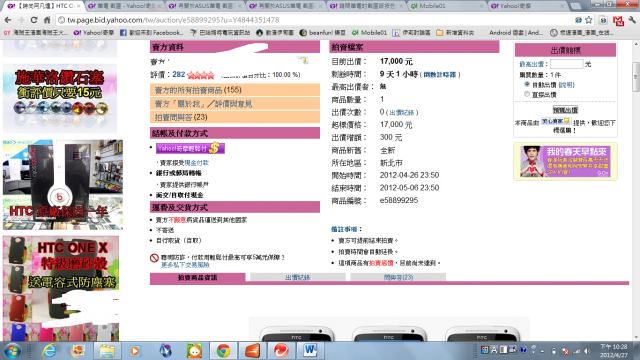This screenshot has width=640, height=360.
Task: Switch to the last Yahoo!奇摩 tab
Action: click(x=528, y=6)
